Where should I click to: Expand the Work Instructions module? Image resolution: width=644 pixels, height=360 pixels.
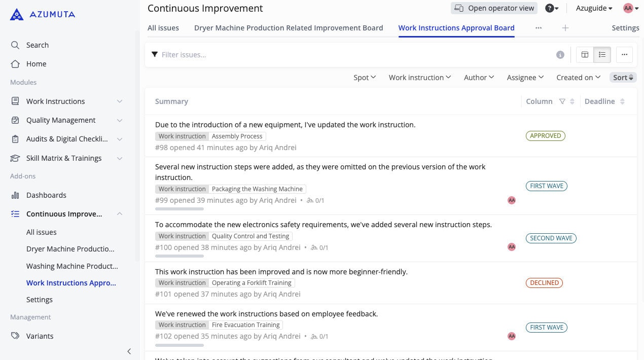[120, 101]
